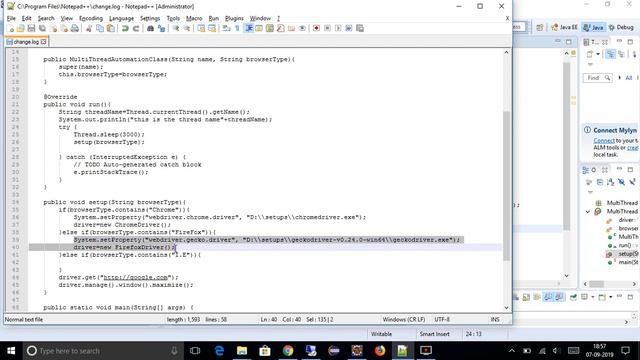Open Replace dialog via toolbar icon
The width and height of the screenshot is (640, 360).
161,29
